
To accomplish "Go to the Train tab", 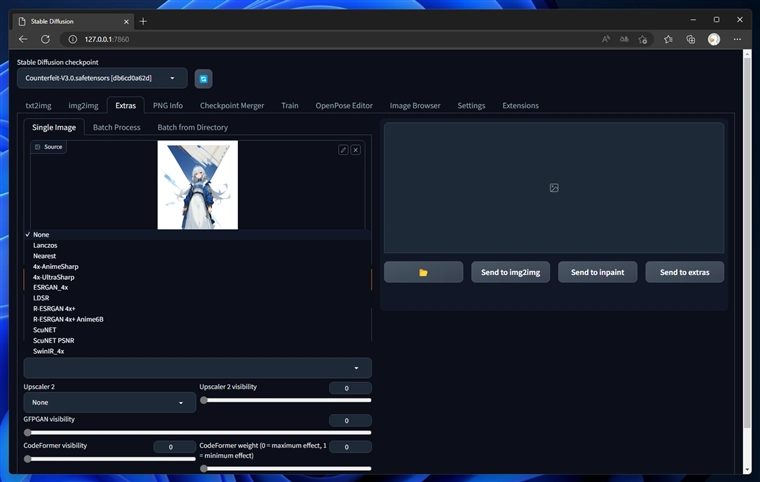I will [290, 105].
